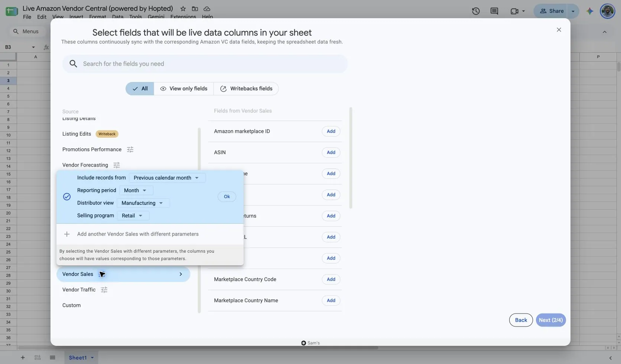Star the Live Amazon Vendor Central document

(183, 9)
